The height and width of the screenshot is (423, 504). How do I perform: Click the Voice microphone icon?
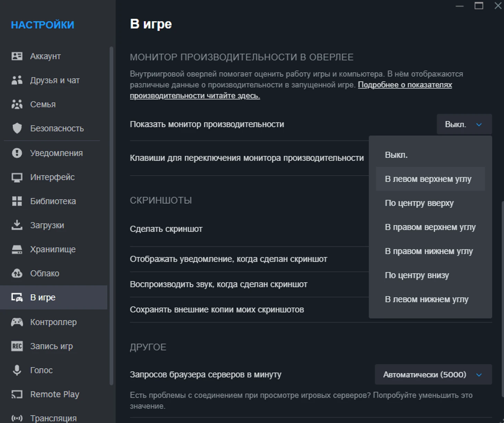17,370
